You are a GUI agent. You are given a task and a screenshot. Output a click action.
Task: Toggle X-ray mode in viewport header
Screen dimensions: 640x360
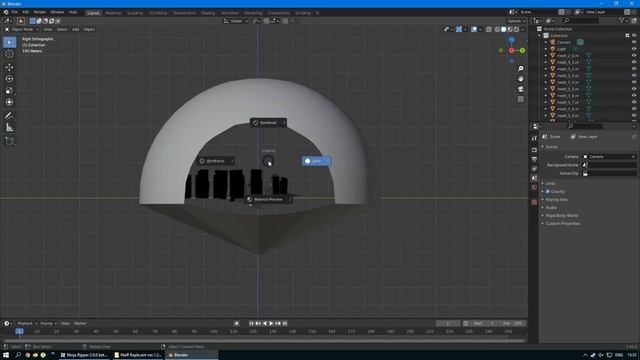click(489, 29)
